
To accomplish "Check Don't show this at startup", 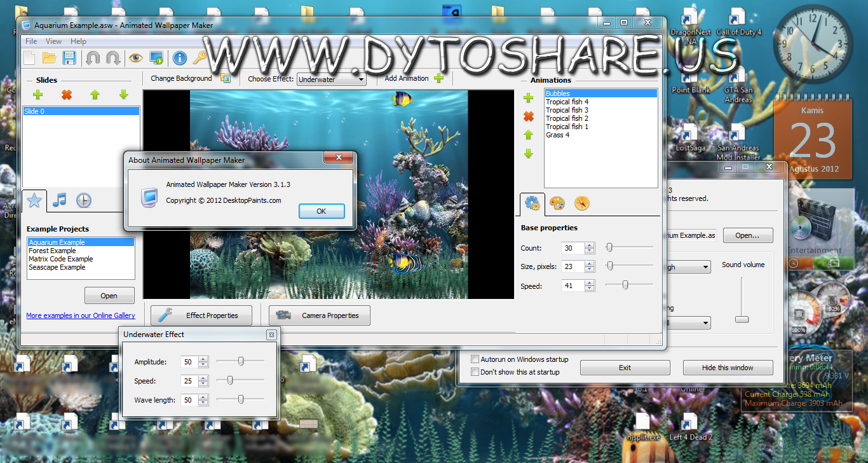I will click(x=475, y=372).
